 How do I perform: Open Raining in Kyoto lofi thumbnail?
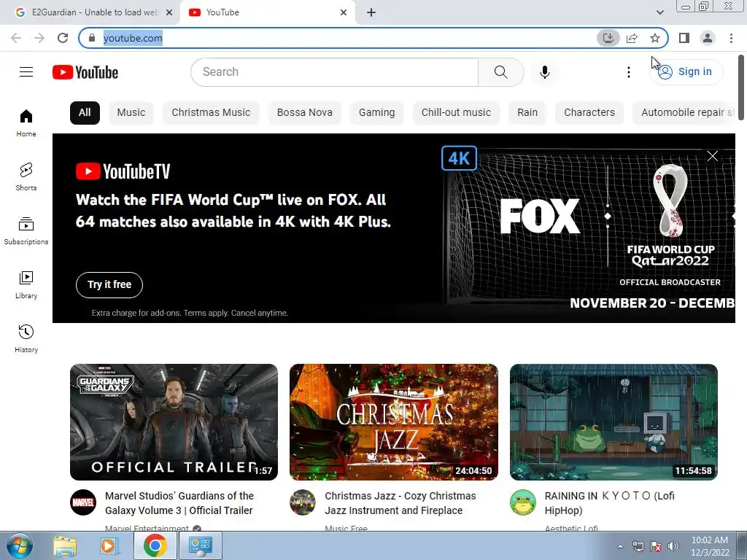tap(614, 422)
